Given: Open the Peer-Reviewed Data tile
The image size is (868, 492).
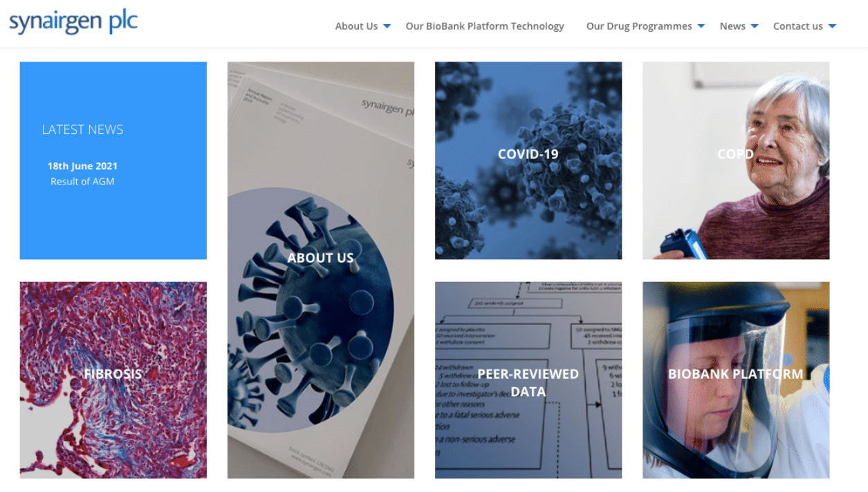Looking at the screenshot, I should [x=528, y=380].
